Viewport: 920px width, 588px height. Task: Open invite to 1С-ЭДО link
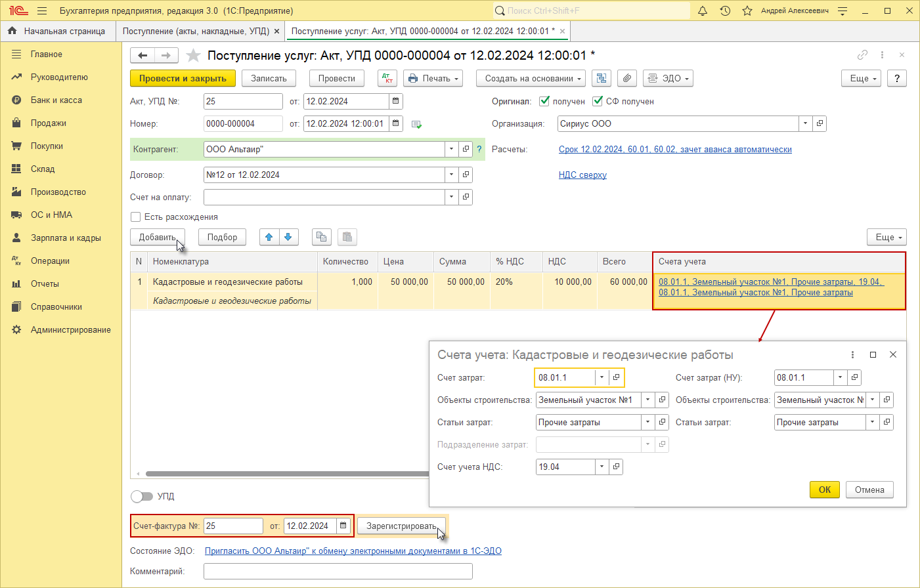point(353,551)
